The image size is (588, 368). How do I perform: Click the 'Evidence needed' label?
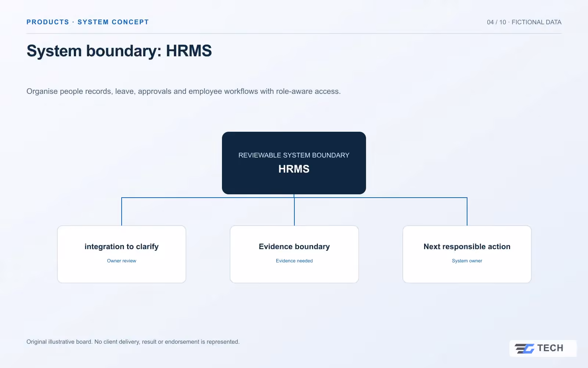(x=294, y=261)
